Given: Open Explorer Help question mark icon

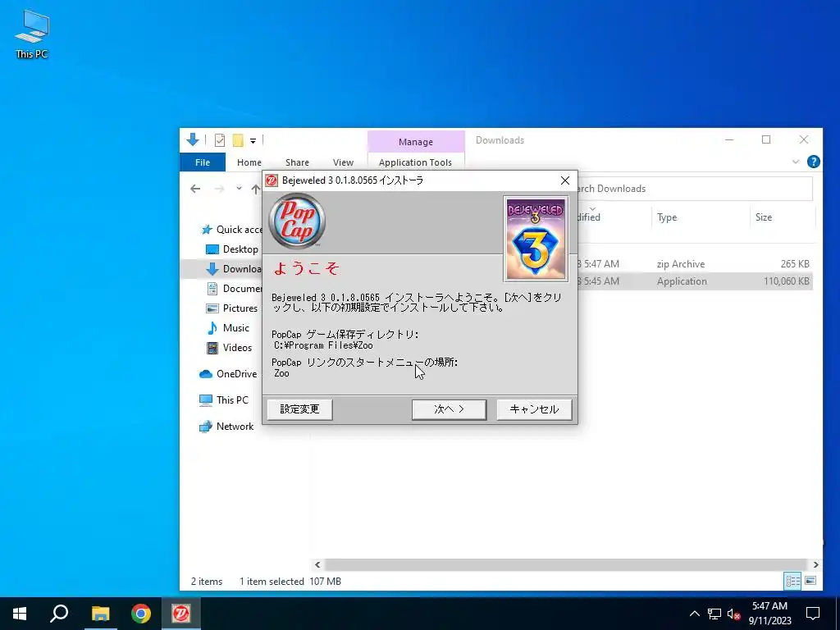Looking at the screenshot, I should coord(813,162).
